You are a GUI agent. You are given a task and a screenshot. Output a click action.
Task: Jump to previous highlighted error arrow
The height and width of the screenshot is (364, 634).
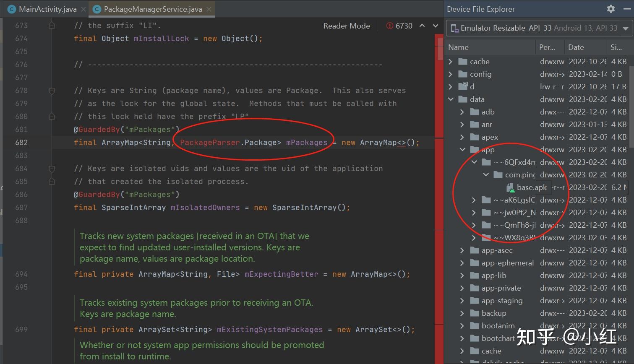(x=422, y=26)
